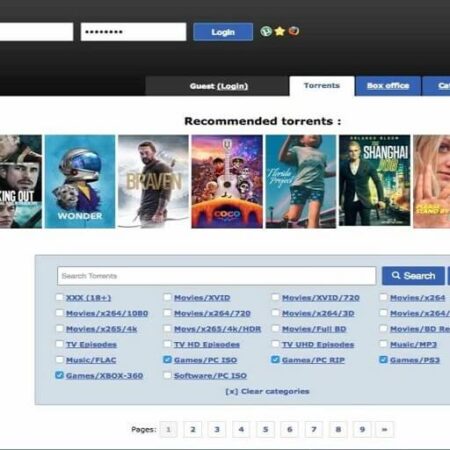The width and height of the screenshot is (450, 450).
Task: Go to page 1 of results
Action: click(168, 429)
